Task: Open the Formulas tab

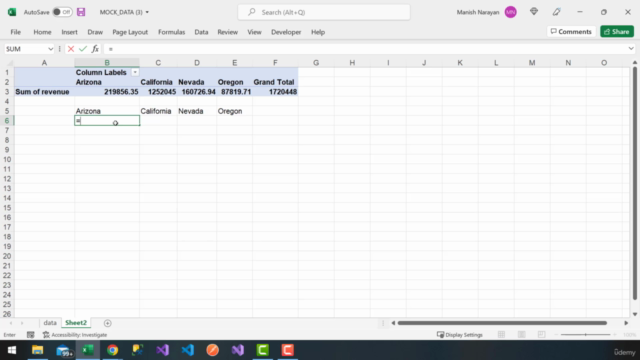Action: [171, 32]
